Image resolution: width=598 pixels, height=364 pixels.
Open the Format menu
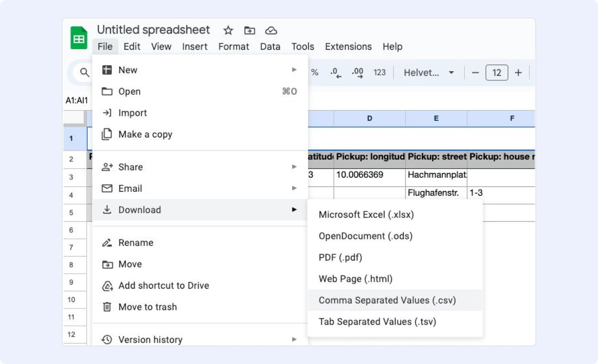pyautogui.click(x=234, y=46)
